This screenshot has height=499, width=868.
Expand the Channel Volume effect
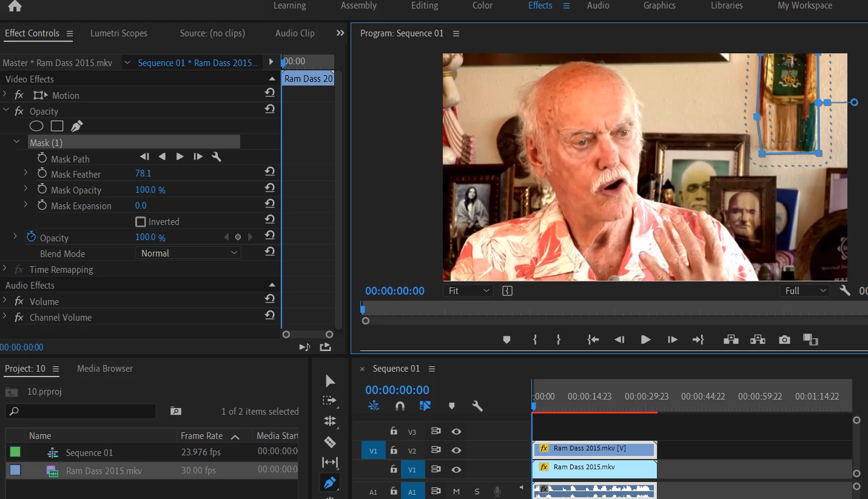(x=5, y=316)
